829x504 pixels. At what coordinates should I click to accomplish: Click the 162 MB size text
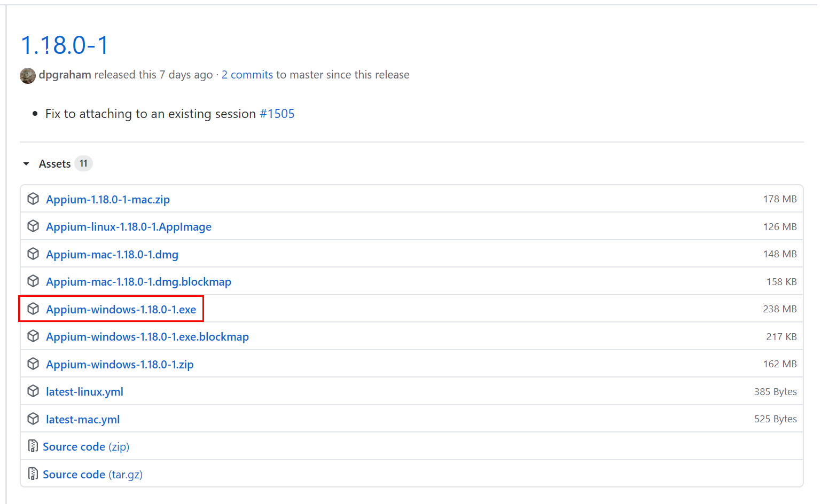coord(780,364)
